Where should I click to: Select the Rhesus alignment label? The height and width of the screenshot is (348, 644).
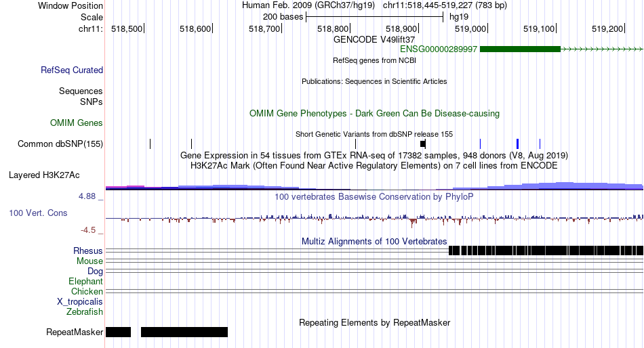pyautogui.click(x=88, y=251)
